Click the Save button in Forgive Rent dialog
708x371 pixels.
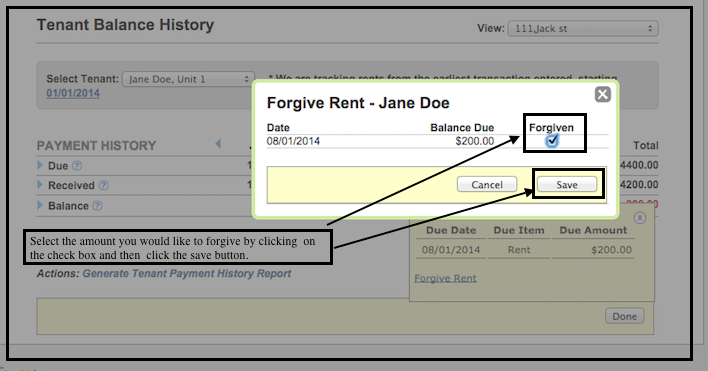click(567, 185)
